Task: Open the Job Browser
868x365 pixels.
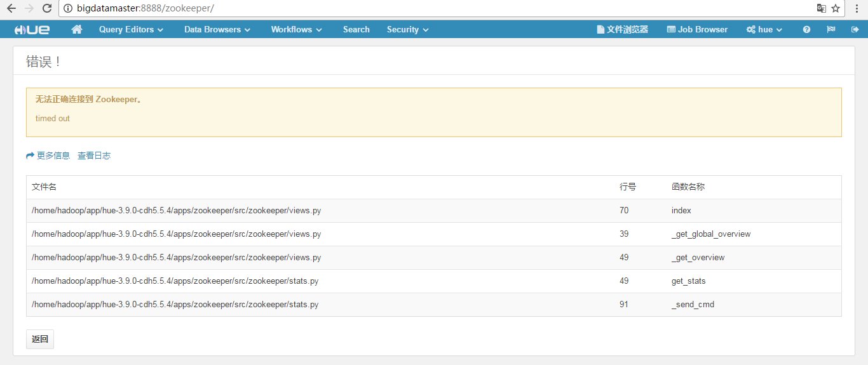Action: 697,29
